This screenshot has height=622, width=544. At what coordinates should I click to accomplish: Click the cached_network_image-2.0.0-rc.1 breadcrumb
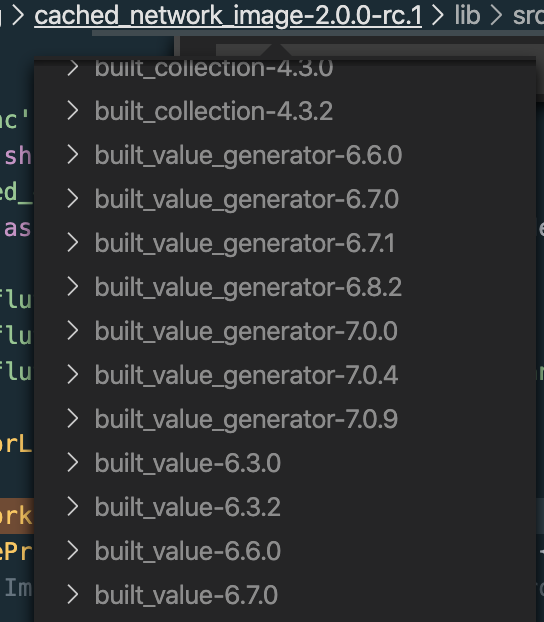pyautogui.click(x=228, y=16)
